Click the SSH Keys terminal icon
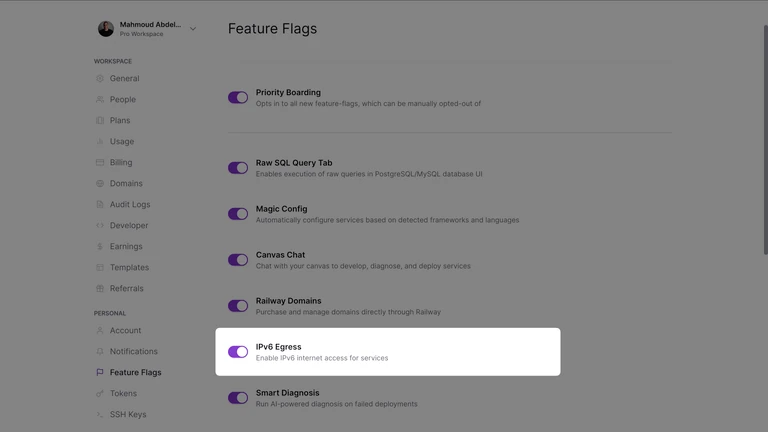 pyautogui.click(x=100, y=415)
